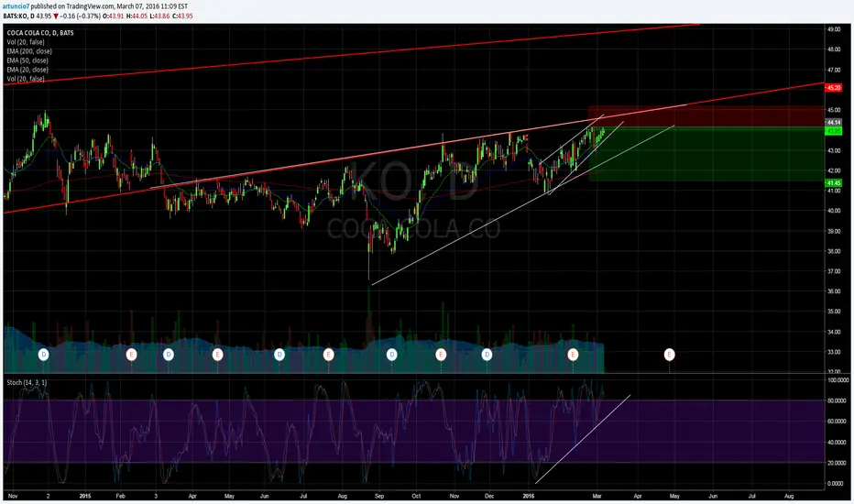Click the dividend marker in June 2015

point(279,355)
